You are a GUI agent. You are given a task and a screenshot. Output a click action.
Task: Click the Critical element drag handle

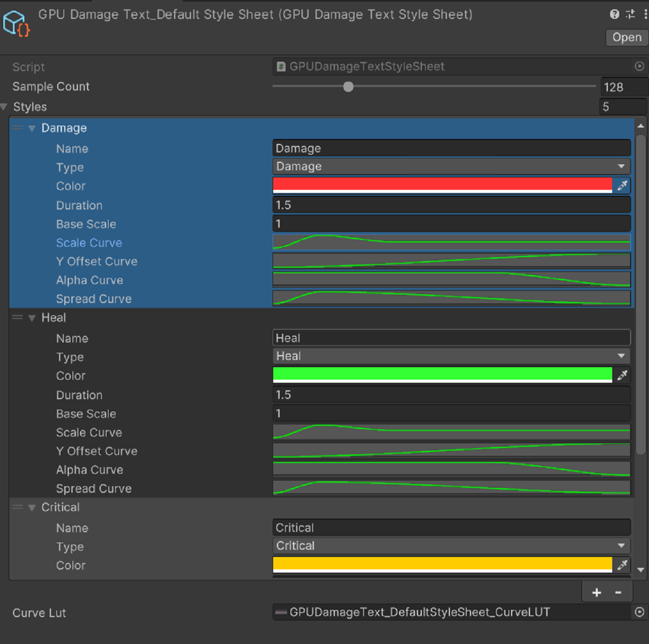coord(18,507)
